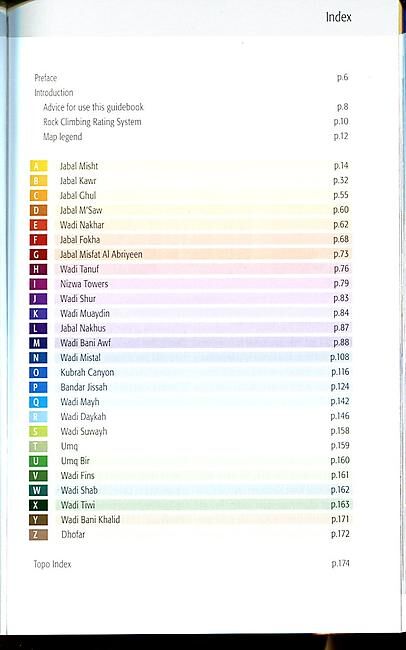406x650 pixels.
Task: Select the Wadi Mayh entry
Action: pyautogui.click(x=80, y=402)
